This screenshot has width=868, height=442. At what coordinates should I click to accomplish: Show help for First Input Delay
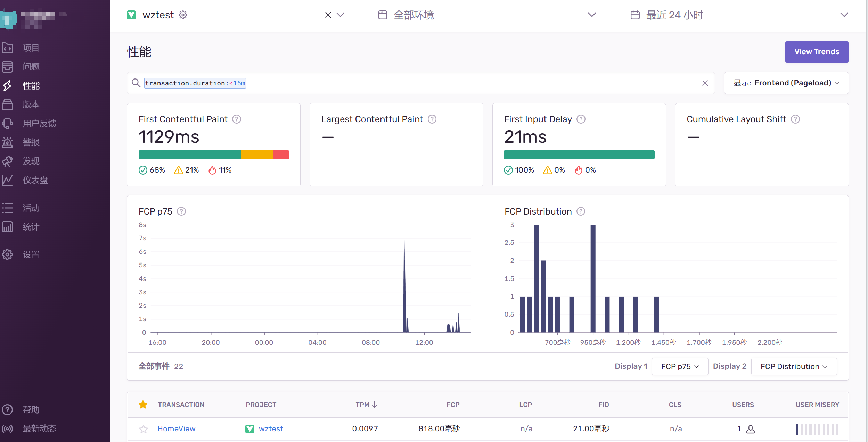pos(581,119)
